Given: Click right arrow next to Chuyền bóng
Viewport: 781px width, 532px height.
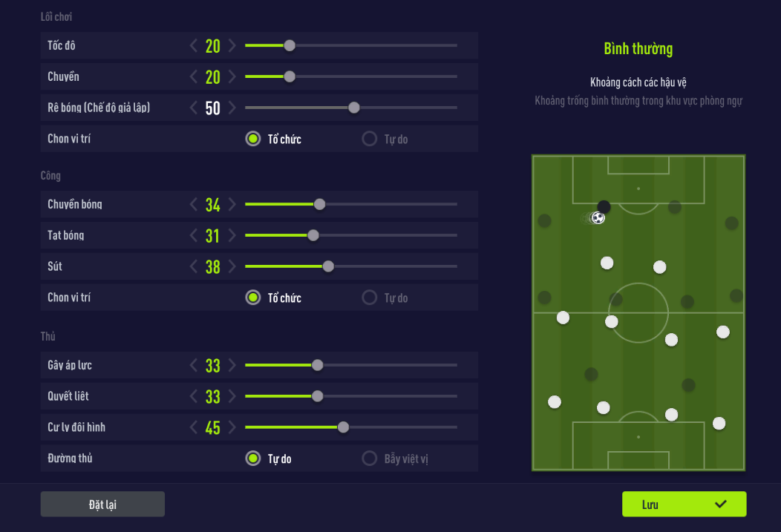Looking at the screenshot, I should click(x=232, y=204).
